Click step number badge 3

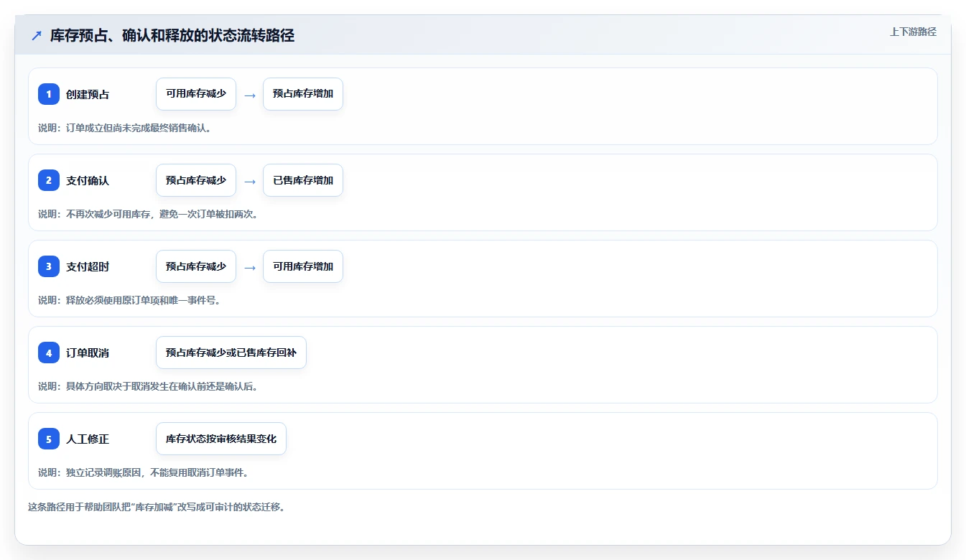coord(49,266)
